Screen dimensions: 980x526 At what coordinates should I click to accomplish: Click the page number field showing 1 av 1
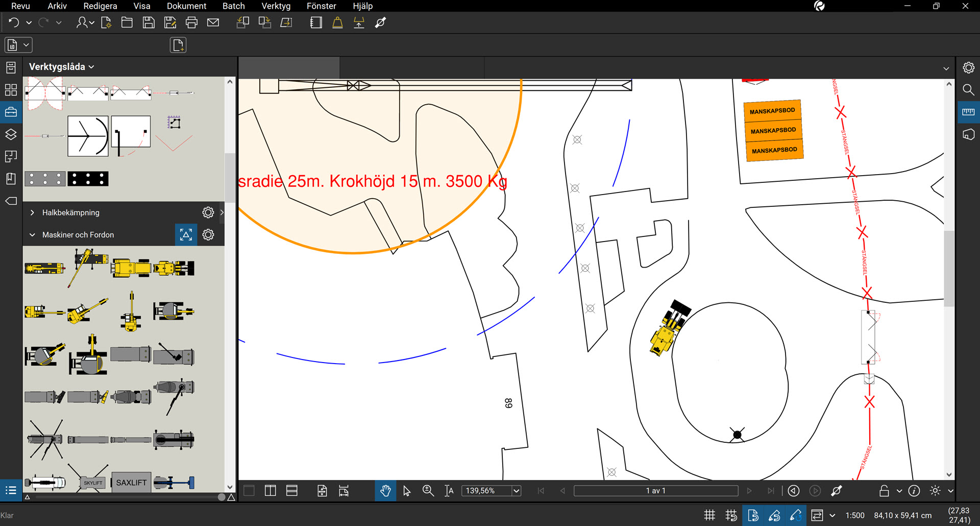(655, 490)
